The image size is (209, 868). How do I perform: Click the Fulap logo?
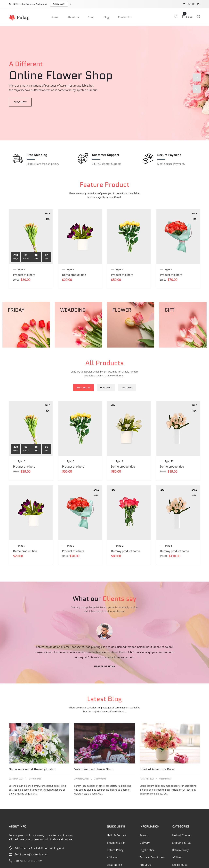pyautogui.click(x=19, y=17)
